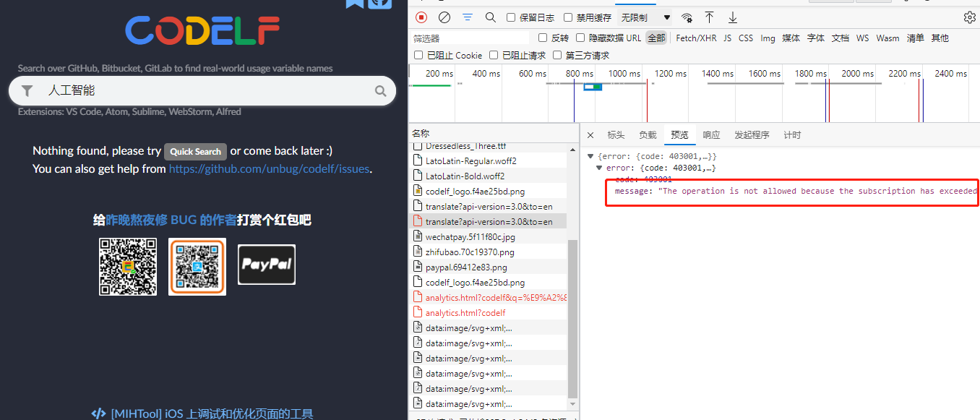Open the DevTools network search magnifier
980x420 pixels.
pos(490,17)
